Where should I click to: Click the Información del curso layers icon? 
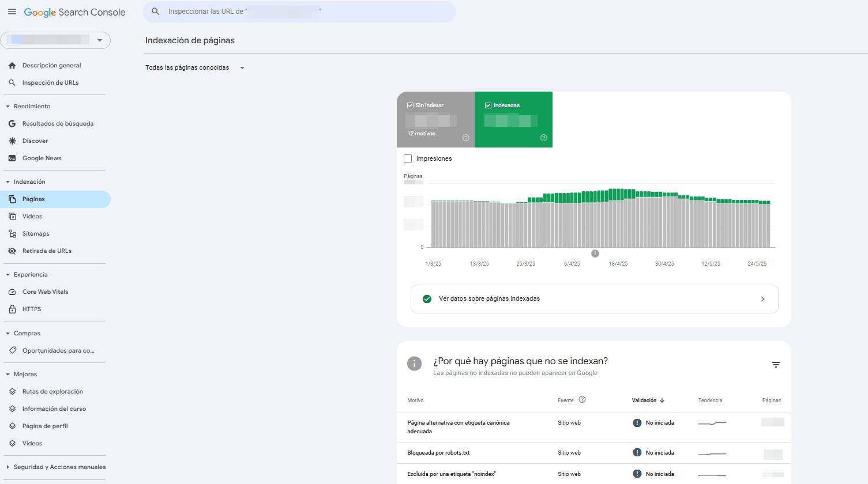point(12,409)
